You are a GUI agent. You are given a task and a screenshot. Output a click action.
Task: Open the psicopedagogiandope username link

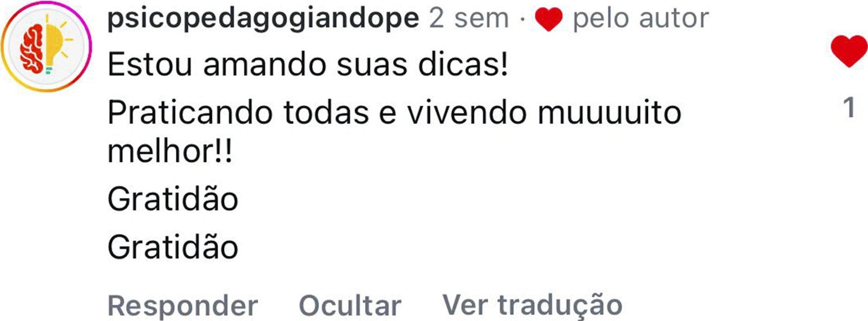[x=264, y=19]
